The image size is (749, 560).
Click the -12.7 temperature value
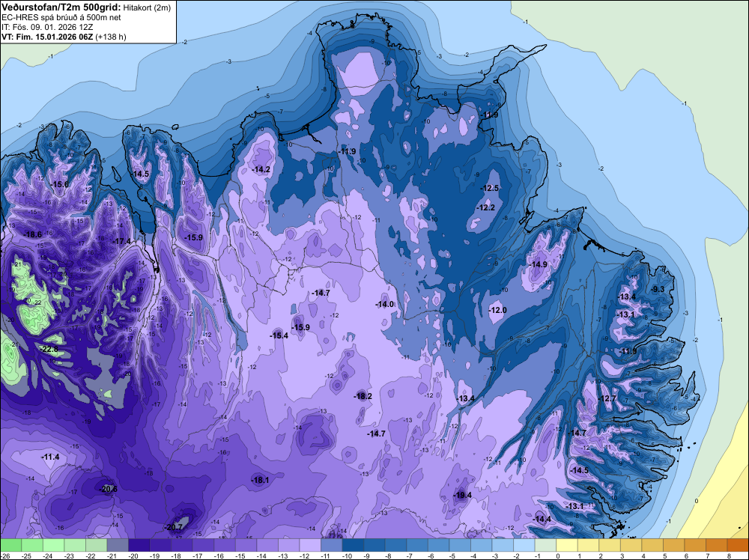[607, 398]
